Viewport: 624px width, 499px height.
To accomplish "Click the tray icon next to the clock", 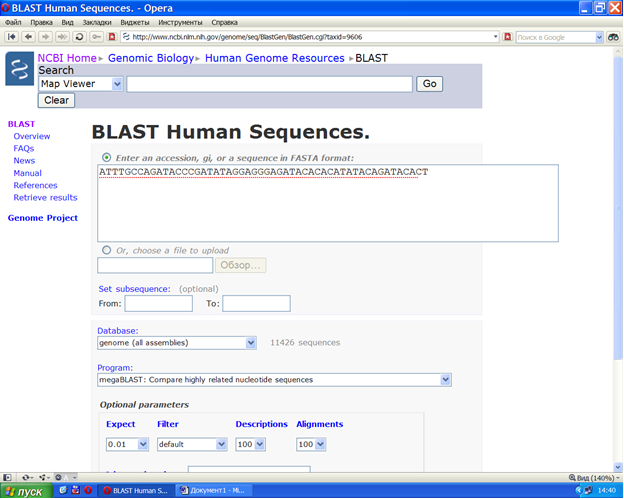I will tap(588, 490).
